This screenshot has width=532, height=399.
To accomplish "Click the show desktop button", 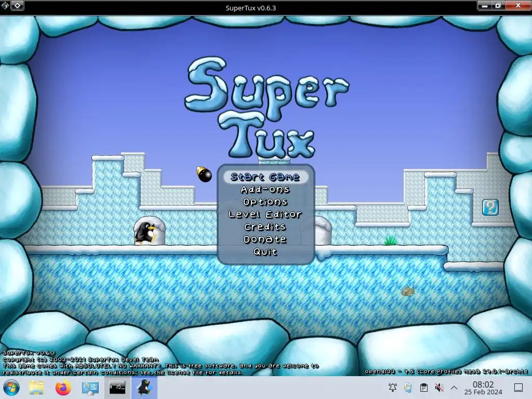I will point(518,388).
